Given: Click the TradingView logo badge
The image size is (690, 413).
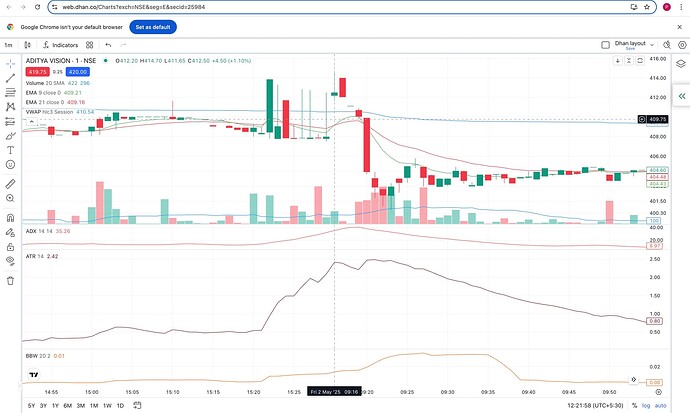Looking at the screenshot, I should tap(34, 375).
